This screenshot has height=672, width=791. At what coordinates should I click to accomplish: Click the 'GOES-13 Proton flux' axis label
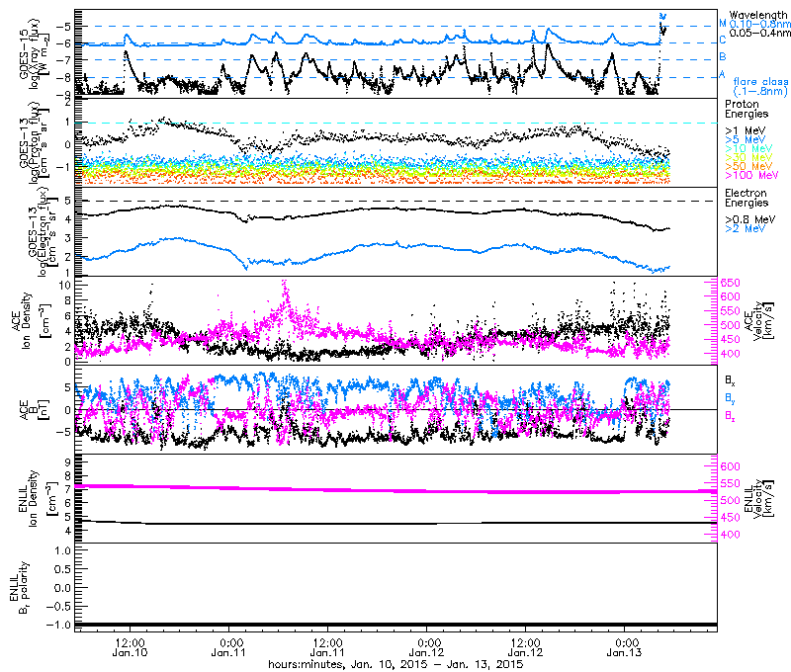click(x=34, y=142)
